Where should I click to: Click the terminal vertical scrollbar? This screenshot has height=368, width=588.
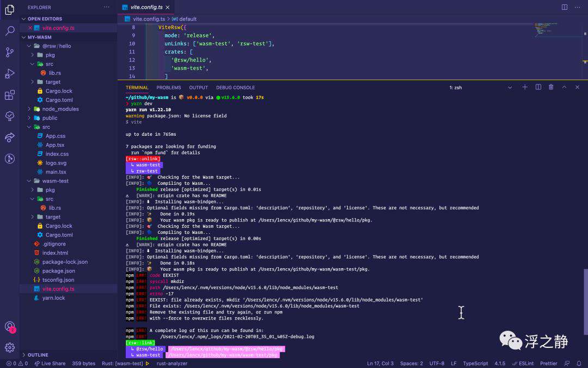(x=585, y=301)
